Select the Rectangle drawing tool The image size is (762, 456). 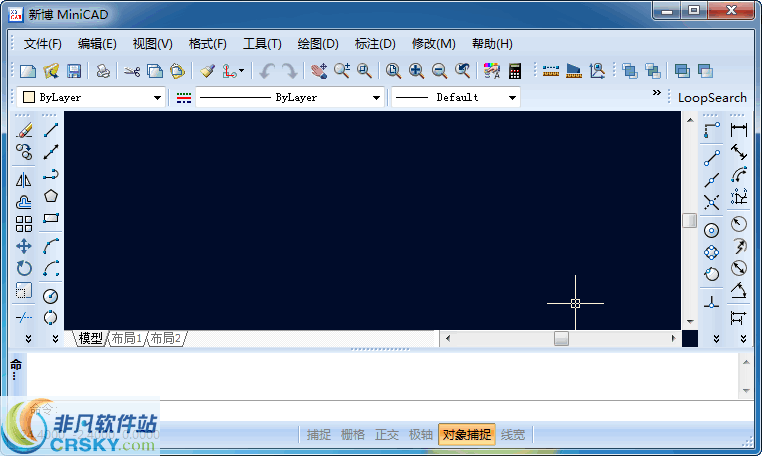[x=51, y=218]
